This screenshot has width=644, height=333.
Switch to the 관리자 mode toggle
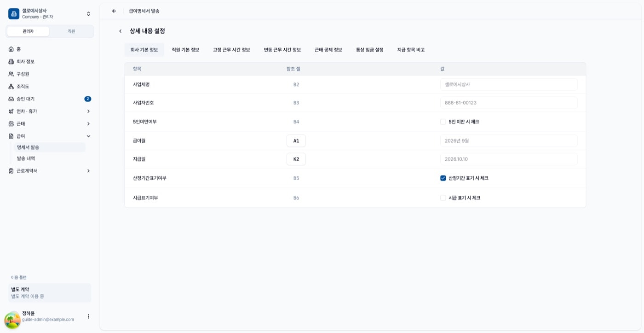pyautogui.click(x=28, y=31)
